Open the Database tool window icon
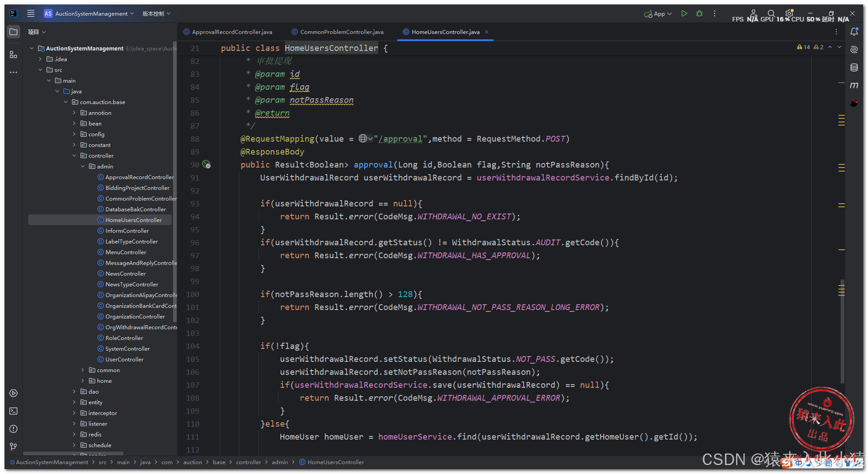This screenshot has height=474, width=868. [854, 67]
